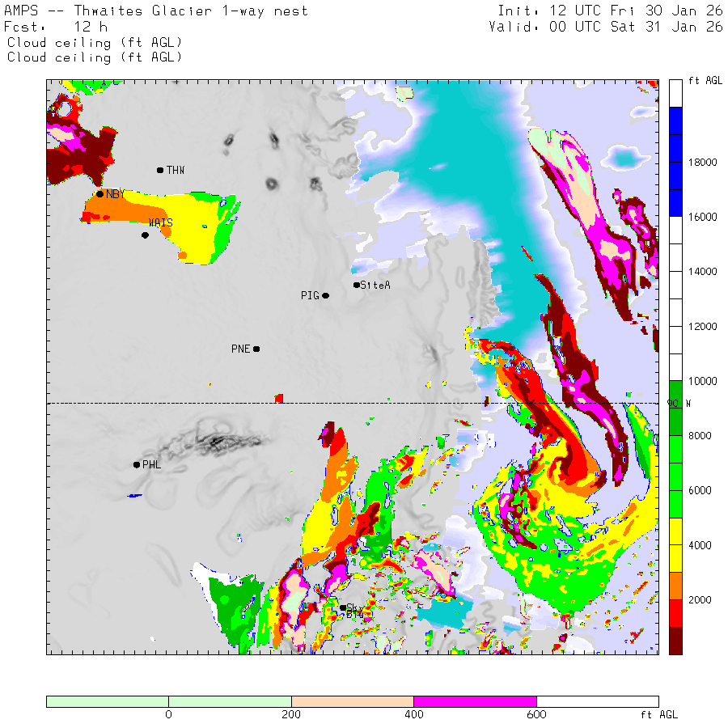This screenshot has height=728, width=728.
Task: Click the 'ft AGL' label beside horizontal colorbar
Action: [x=658, y=714]
